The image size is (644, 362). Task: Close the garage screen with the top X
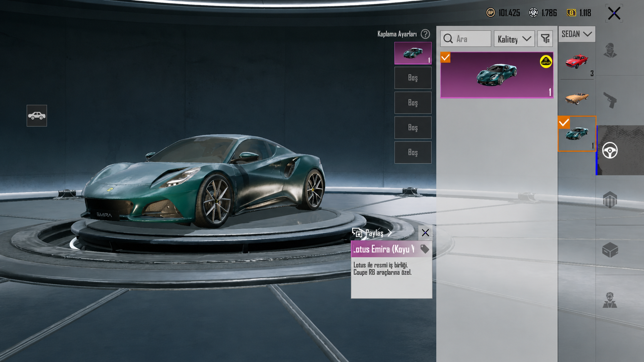[x=614, y=13]
